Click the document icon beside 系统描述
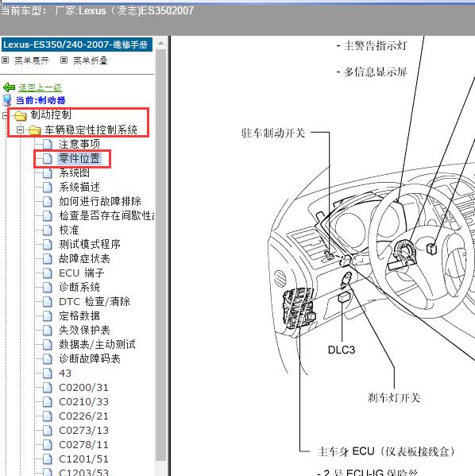Image resolution: width=475 pixels, height=476 pixels. point(48,187)
